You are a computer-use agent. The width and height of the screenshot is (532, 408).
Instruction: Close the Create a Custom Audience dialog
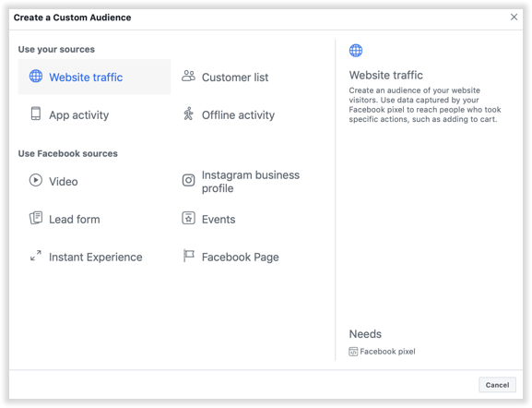514,17
